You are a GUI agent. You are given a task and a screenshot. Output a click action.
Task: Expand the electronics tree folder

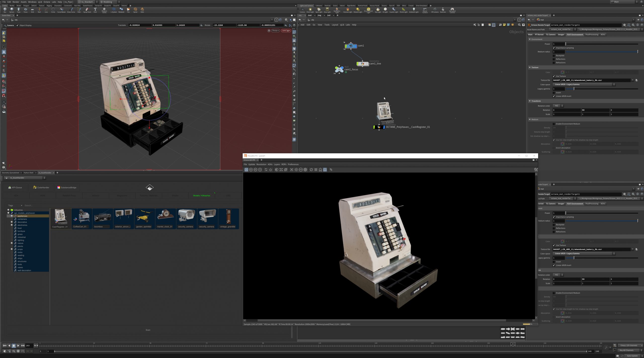pyautogui.click(x=12, y=225)
